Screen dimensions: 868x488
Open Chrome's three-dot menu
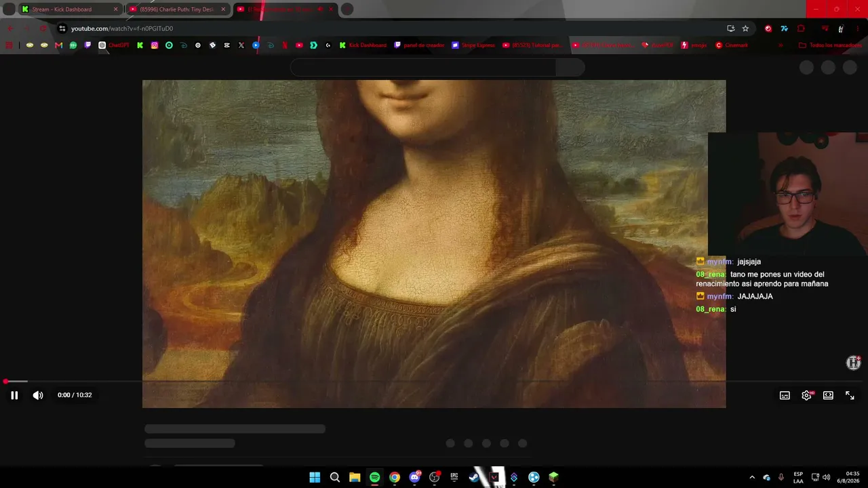tap(858, 28)
